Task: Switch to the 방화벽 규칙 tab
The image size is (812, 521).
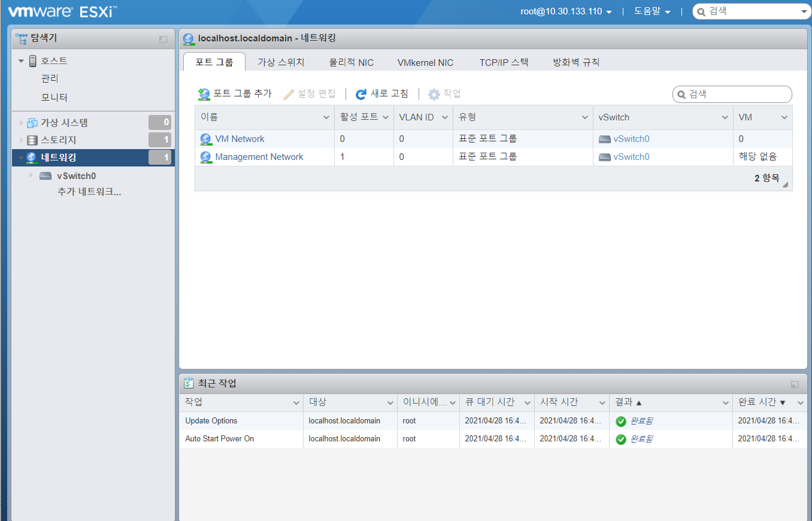Action: click(x=576, y=62)
